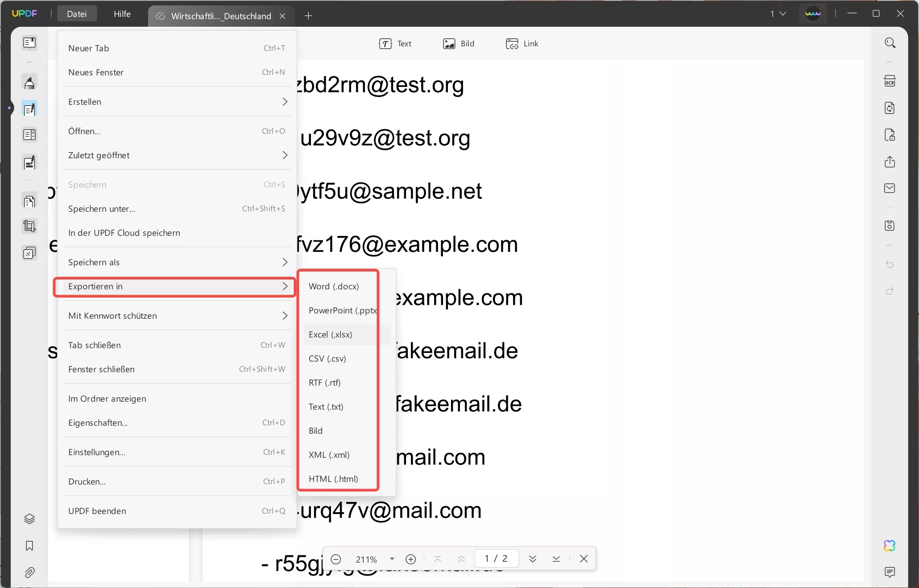Click the Drucken button

coord(87,481)
